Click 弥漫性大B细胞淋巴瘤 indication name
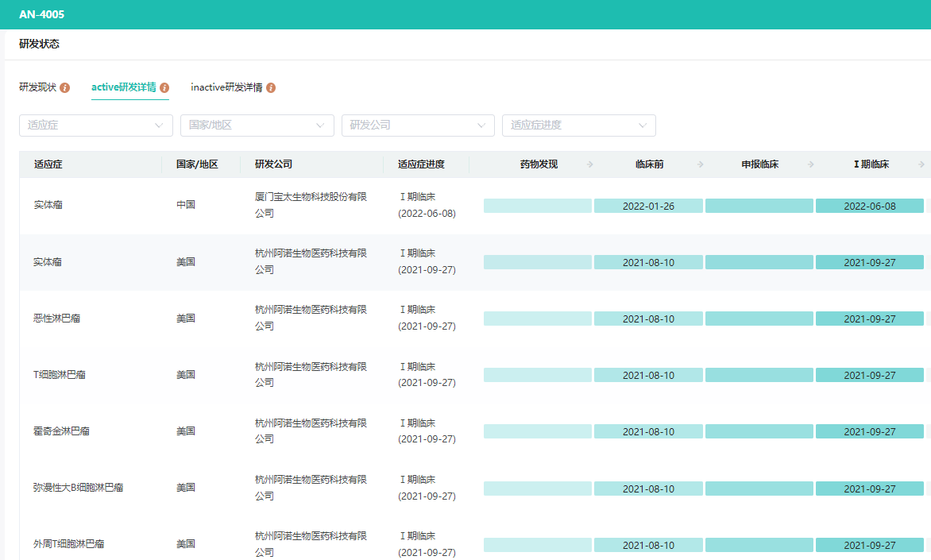 (x=78, y=488)
